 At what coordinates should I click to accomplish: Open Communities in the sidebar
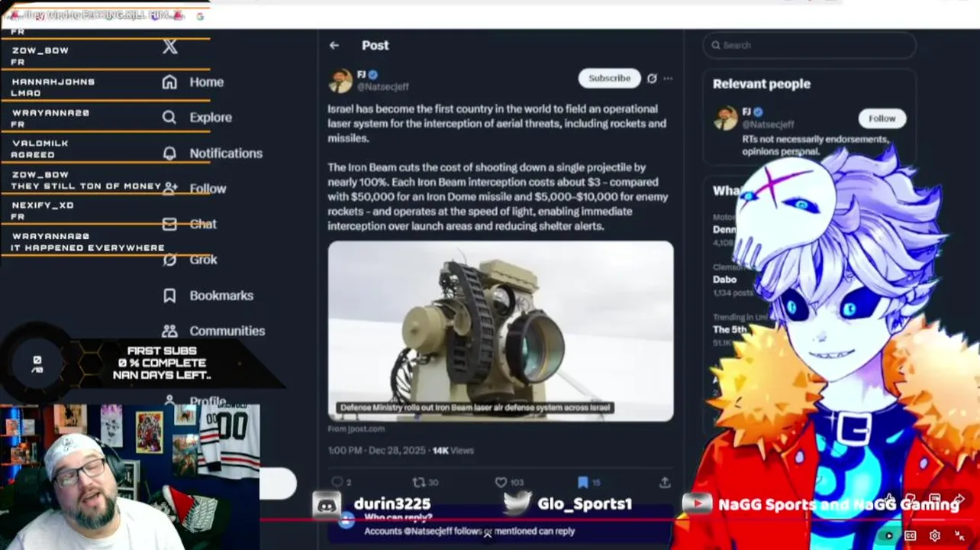coord(227,331)
